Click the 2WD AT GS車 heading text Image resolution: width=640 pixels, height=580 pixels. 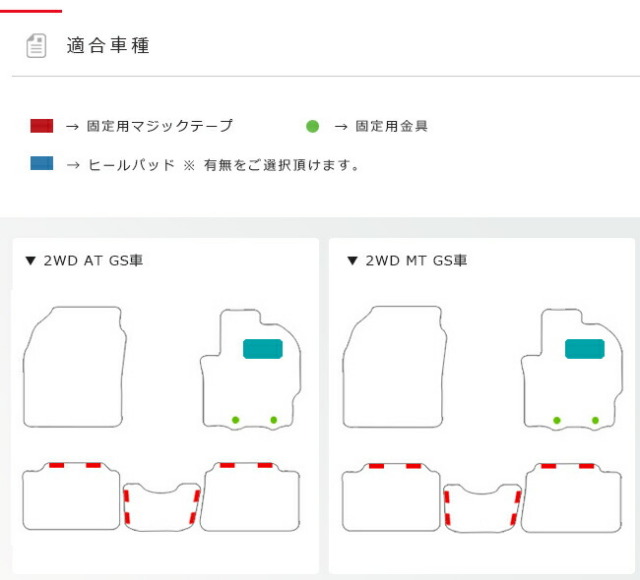pyautogui.click(x=93, y=261)
